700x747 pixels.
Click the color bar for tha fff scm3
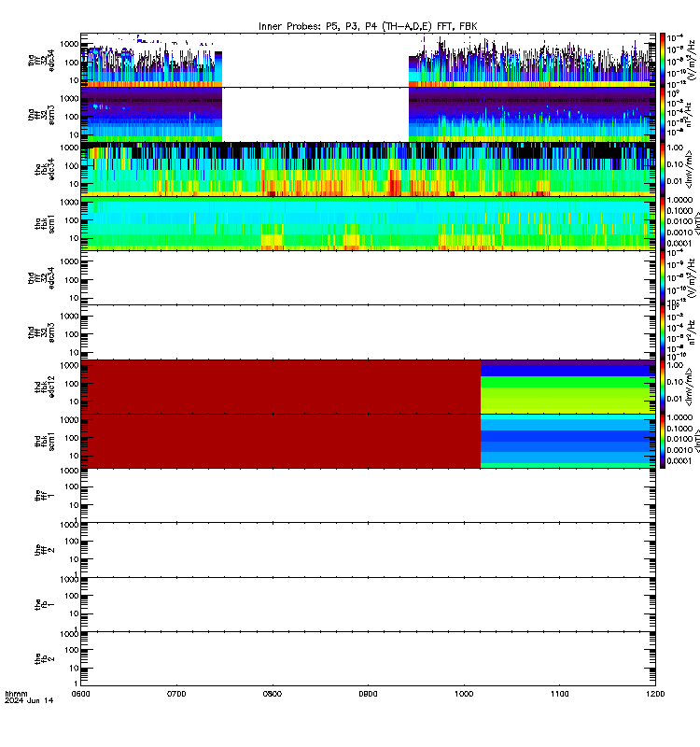click(x=663, y=115)
